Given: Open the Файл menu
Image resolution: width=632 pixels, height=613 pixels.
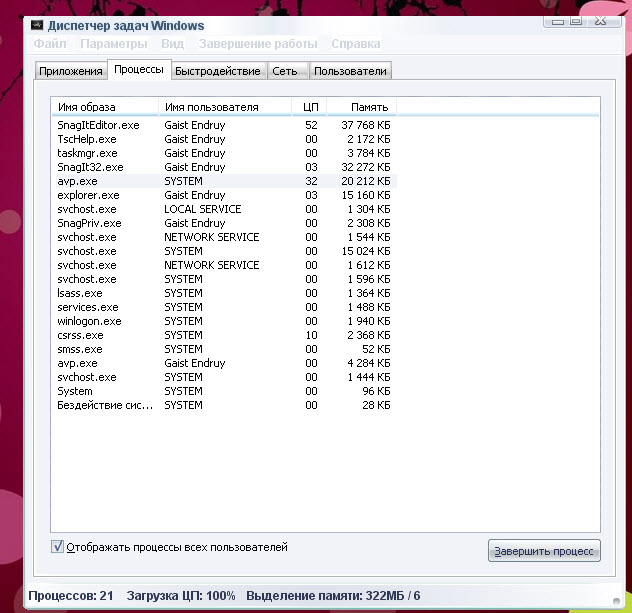Looking at the screenshot, I should point(50,44).
